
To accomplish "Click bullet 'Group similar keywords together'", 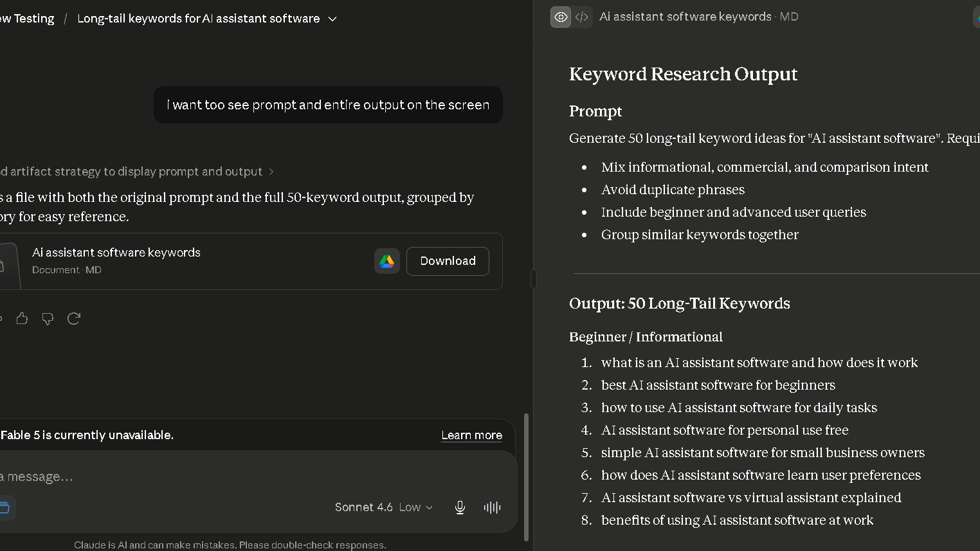I will click(x=700, y=235).
